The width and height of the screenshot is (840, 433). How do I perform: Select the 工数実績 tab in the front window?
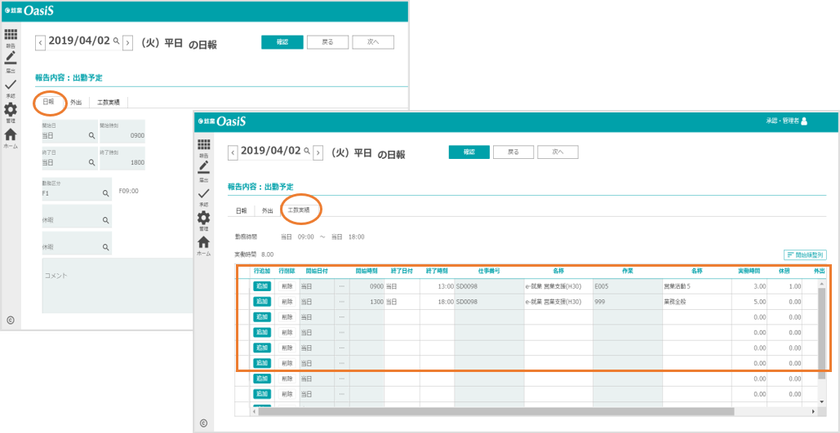[x=298, y=210]
